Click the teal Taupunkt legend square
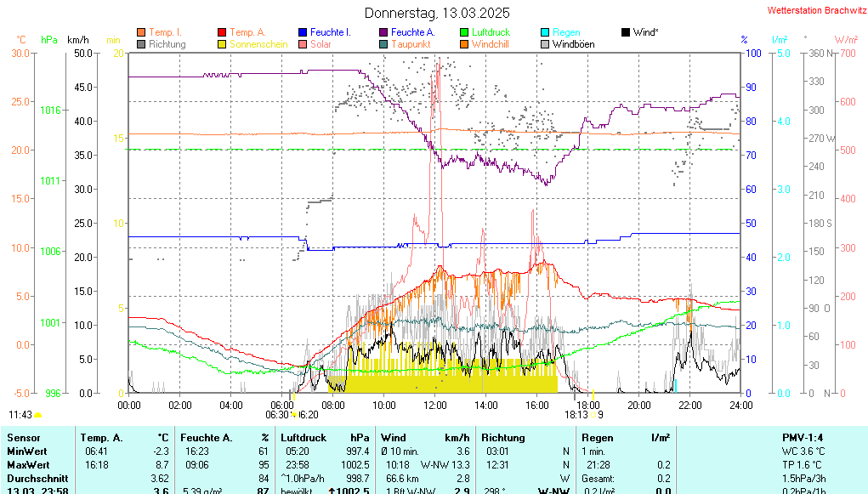Screen dimensions: 868x494 (383, 44)
